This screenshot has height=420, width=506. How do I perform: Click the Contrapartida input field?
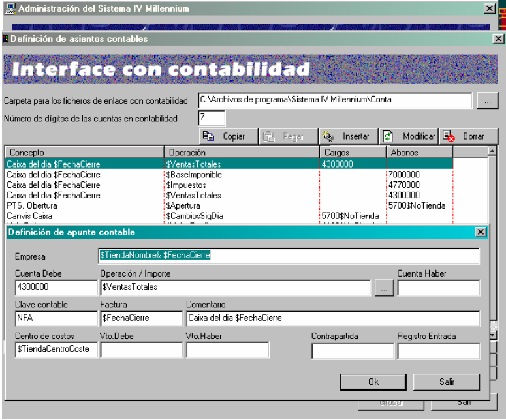353,351
